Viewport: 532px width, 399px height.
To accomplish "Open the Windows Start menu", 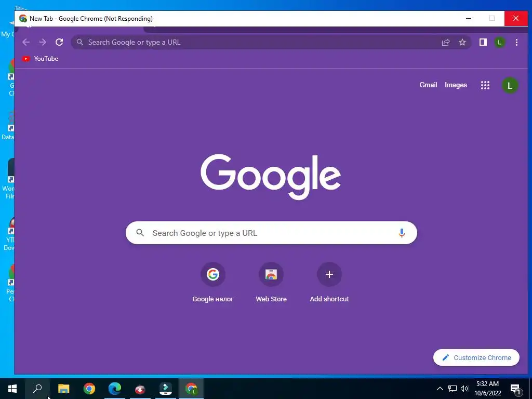I will (12, 389).
